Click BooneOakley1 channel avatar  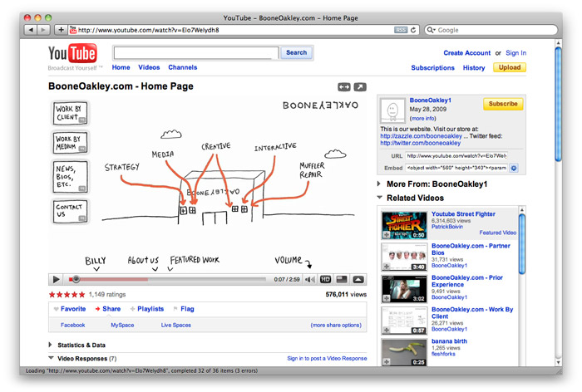392,110
